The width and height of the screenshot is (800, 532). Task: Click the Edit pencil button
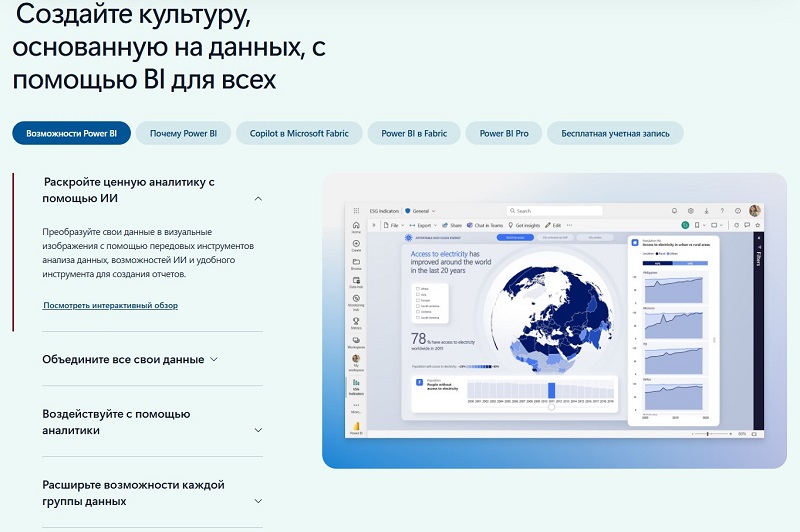553,225
